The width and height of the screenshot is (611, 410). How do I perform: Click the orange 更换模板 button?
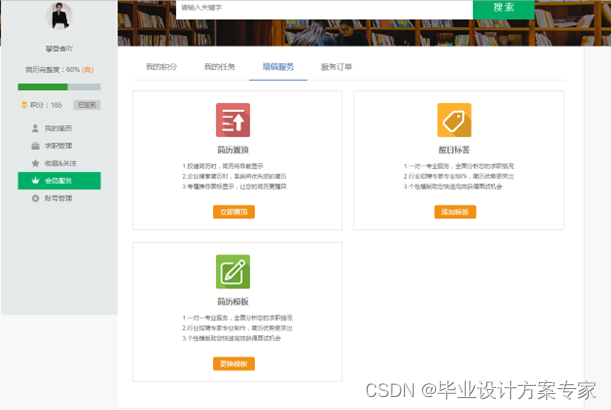tap(234, 364)
